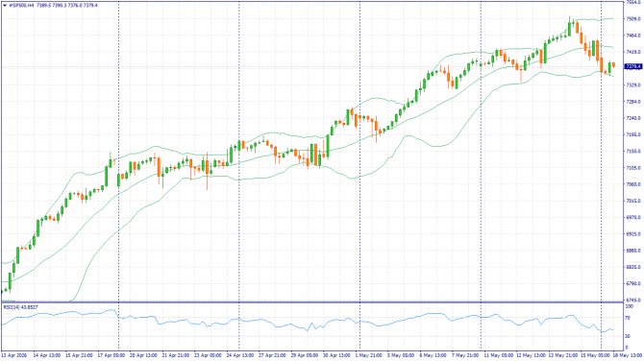Click the 7329.0 price scale value
Viewport: 644px width, 361px height.
[x=633, y=84]
